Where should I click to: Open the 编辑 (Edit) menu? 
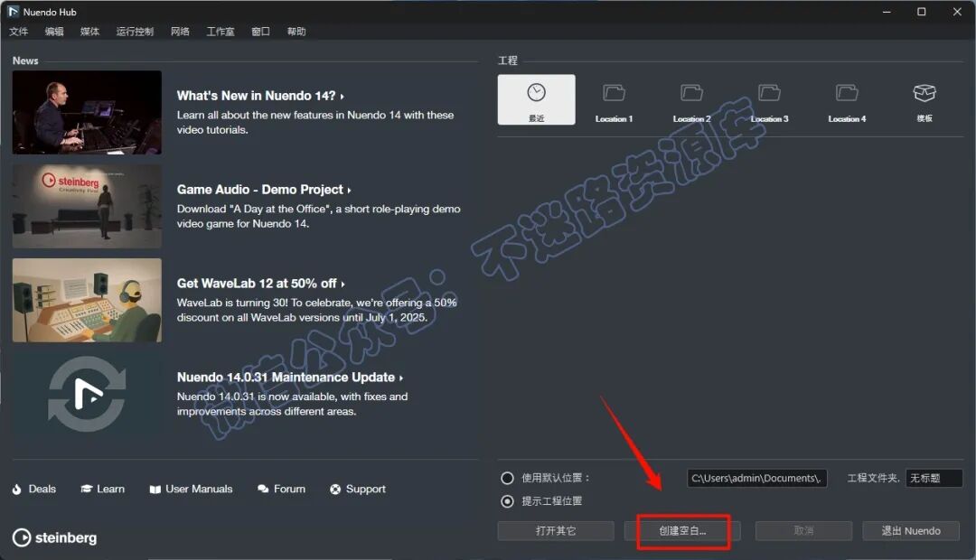coord(54,32)
